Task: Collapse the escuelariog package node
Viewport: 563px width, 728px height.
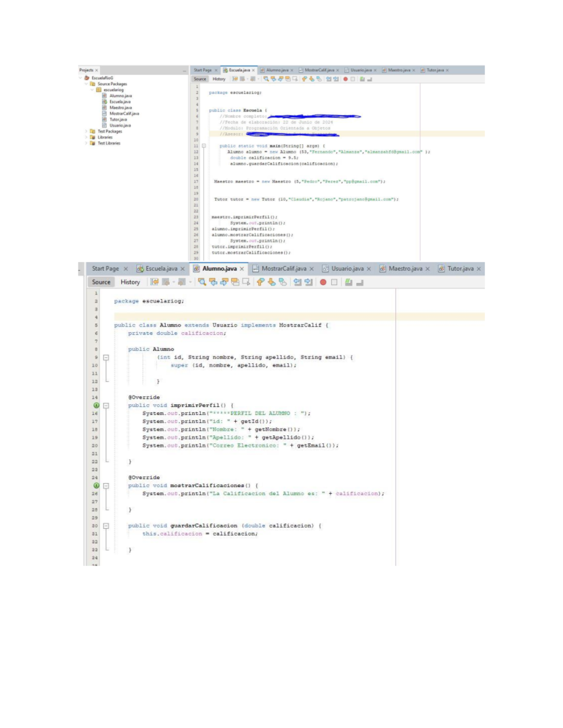Action: pyautogui.click(x=92, y=90)
